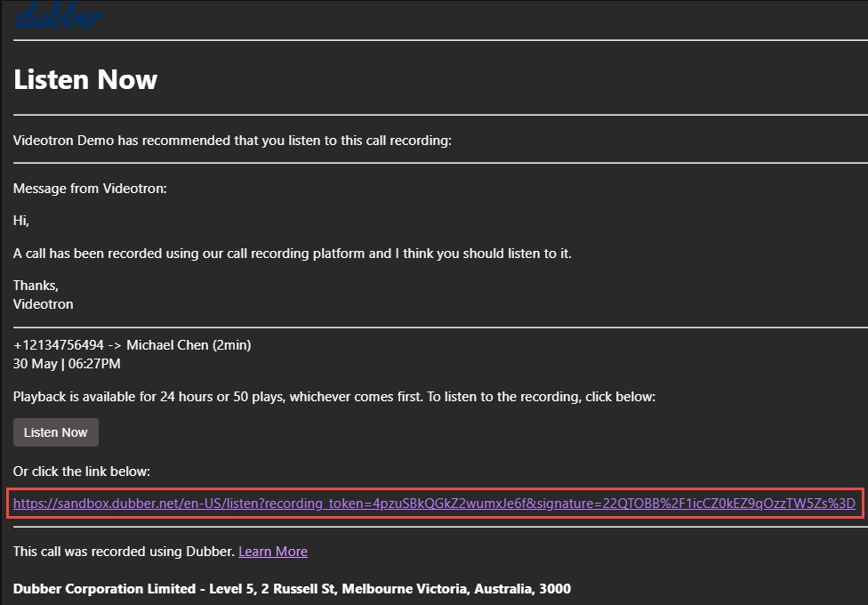Click the 'A call has been recorded' sentence
868x605 pixels.
292,254
